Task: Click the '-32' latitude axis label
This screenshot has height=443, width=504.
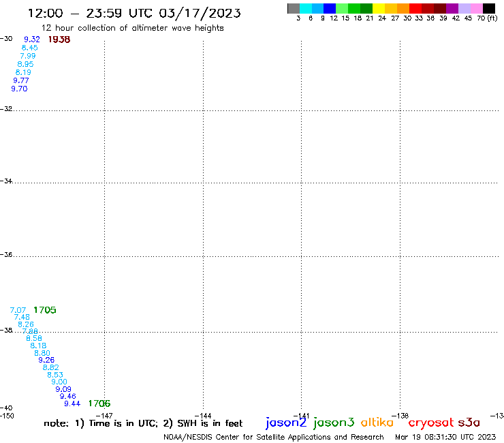Action: 6,109
